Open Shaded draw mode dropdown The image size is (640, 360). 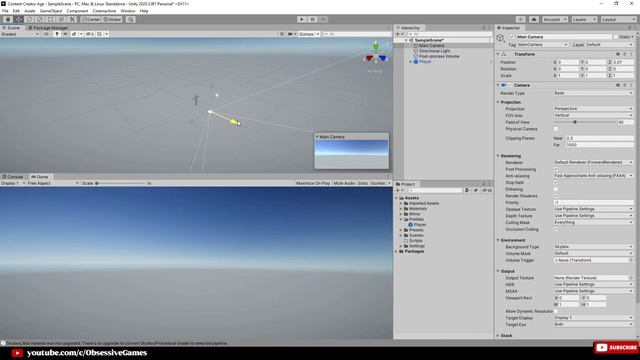(x=20, y=34)
